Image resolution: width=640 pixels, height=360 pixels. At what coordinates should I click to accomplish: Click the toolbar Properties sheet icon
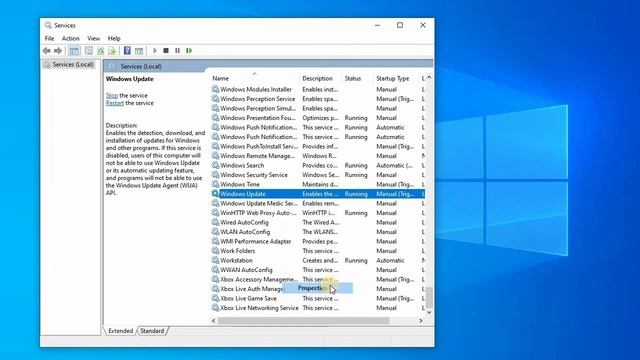coord(89,51)
